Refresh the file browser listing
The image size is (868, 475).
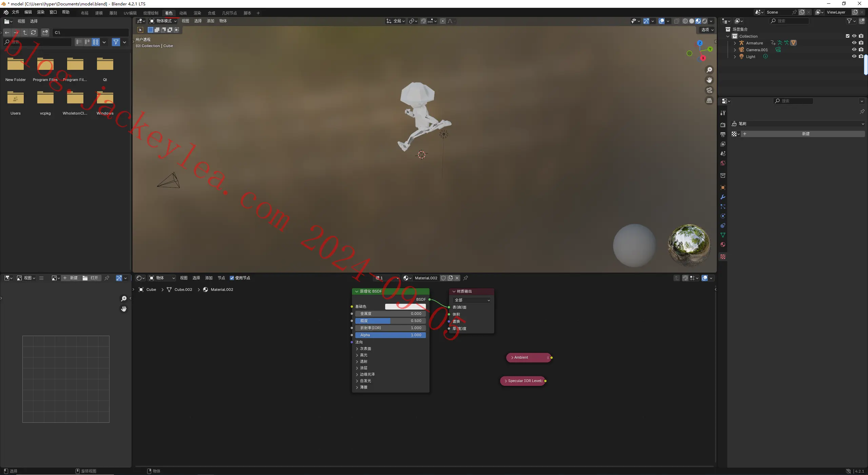[33, 33]
